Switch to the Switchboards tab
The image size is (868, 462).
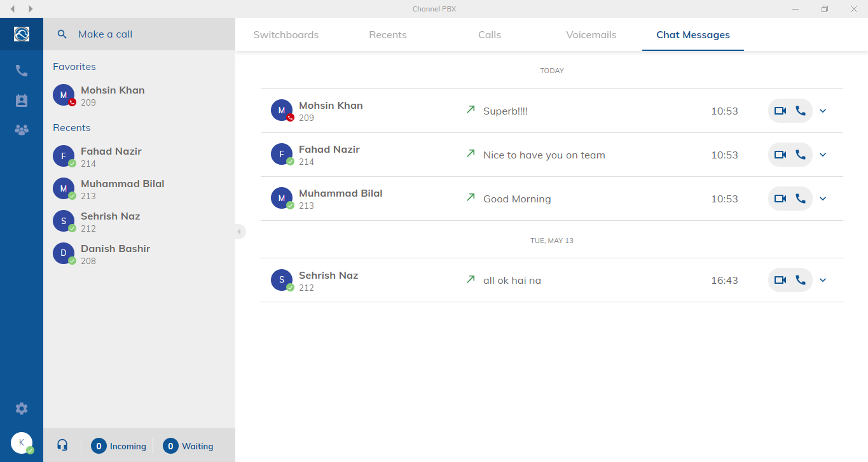[286, 35]
